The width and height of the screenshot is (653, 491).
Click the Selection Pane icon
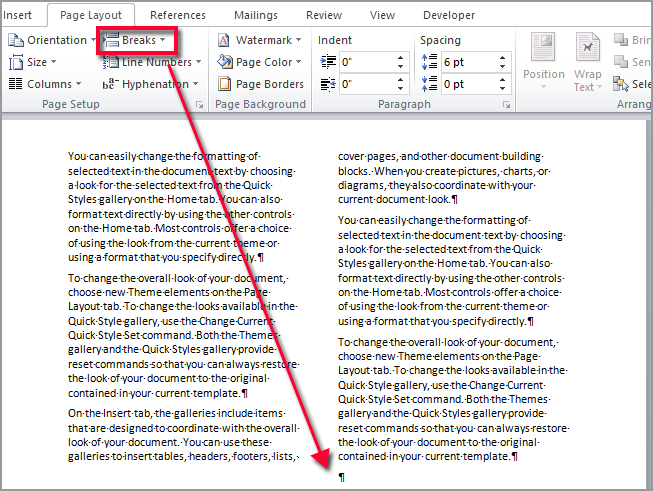click(621, 84)
